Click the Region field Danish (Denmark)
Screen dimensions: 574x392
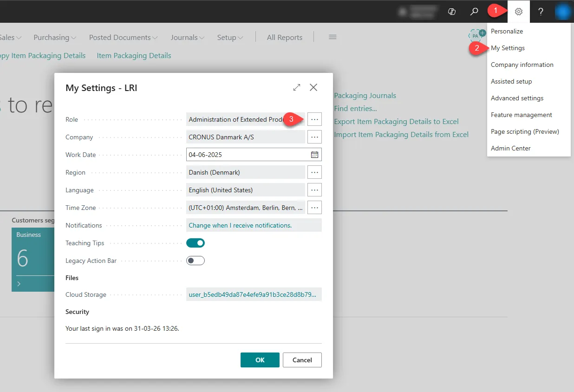[246, 172]
